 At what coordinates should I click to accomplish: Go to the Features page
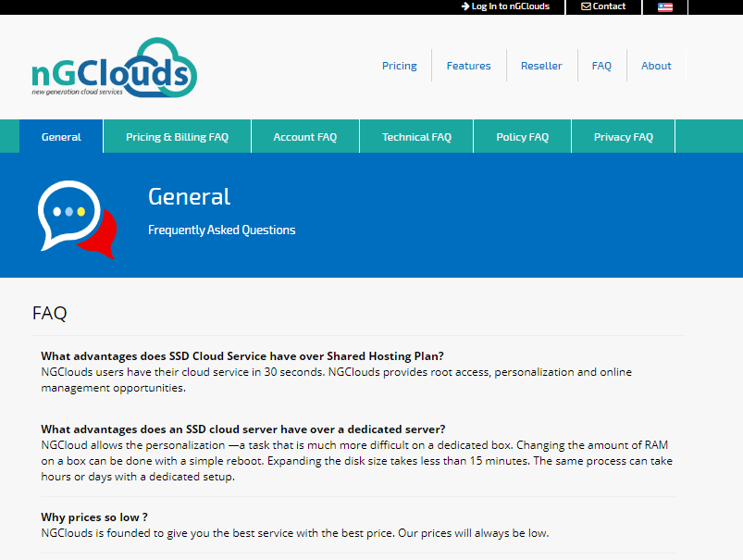click(x=468, y=66)
